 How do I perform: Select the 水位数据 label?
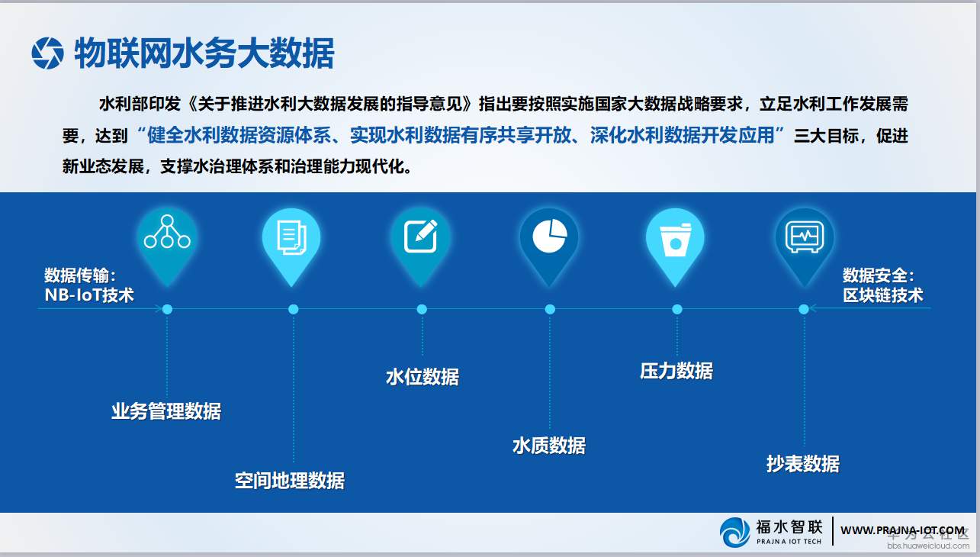coord(423,376)
